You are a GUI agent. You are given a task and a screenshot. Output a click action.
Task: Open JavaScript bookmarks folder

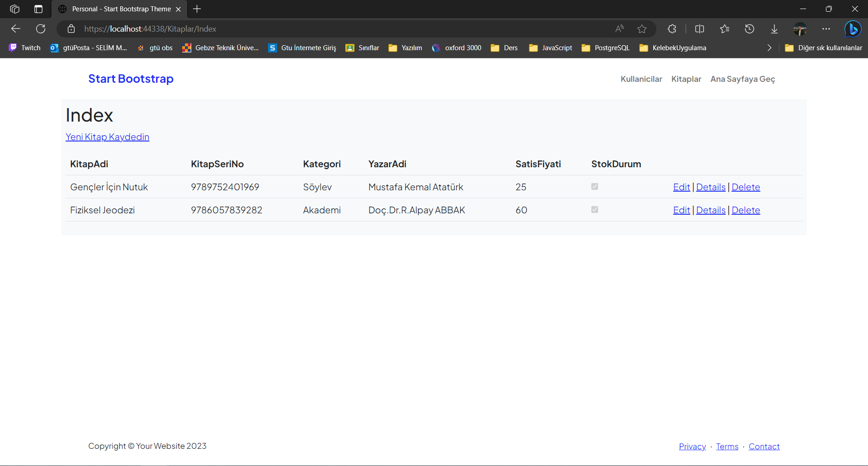[550, 48]
